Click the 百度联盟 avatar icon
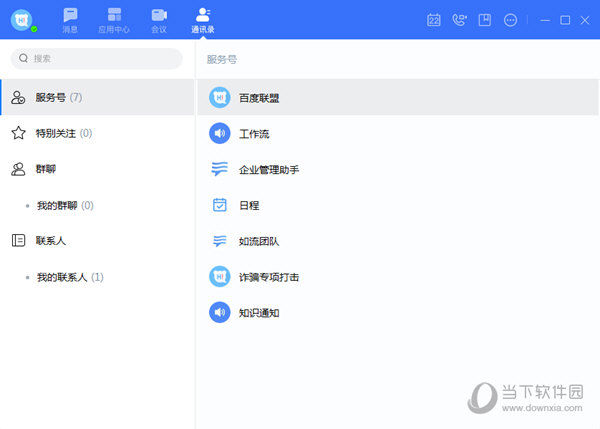The width and height of the screenshot is (600, 429). click(x=220, y=98)
